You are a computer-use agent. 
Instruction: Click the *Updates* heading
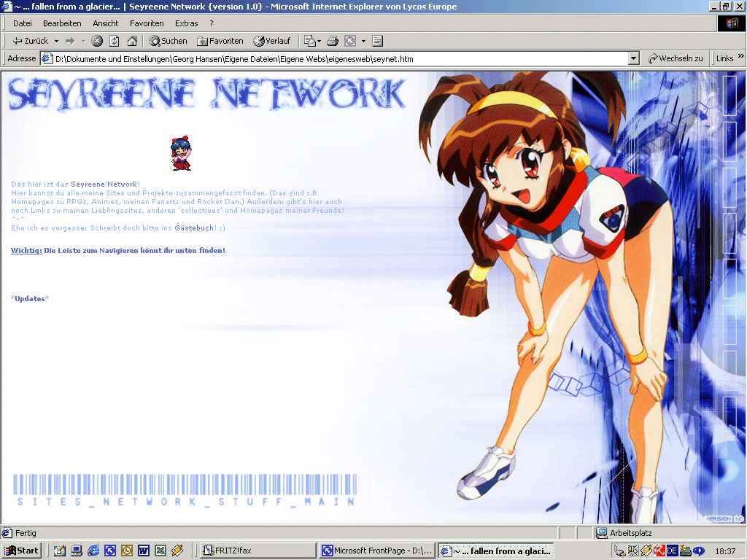click(x=29, y=298)
